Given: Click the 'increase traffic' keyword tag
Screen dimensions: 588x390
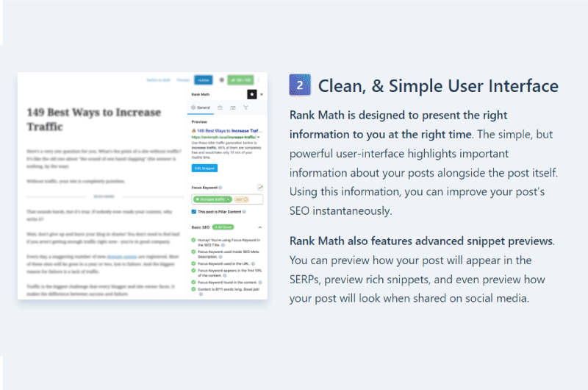Looking at the screenshot, I should [x=212, y=199].
